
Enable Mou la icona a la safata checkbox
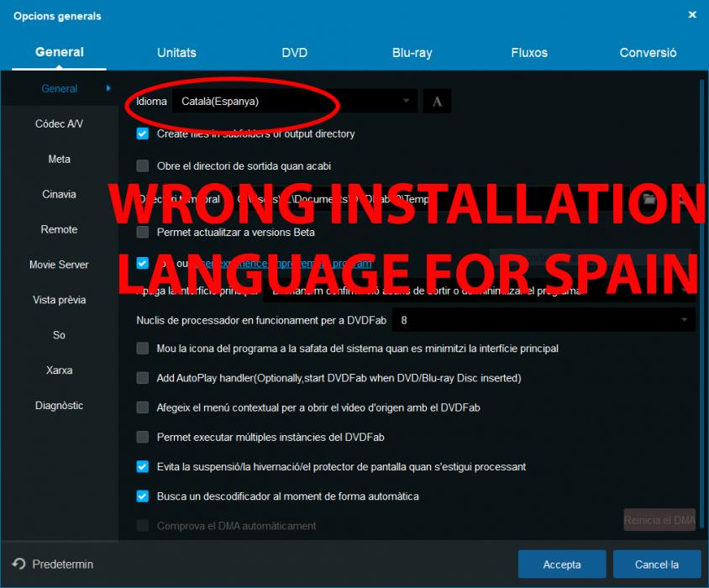coord(143,349)
